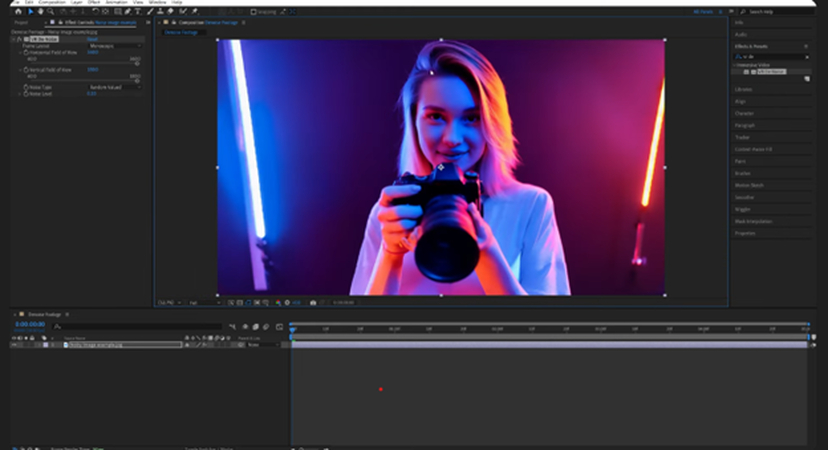The image size is (828, 450).
Task: Select VR De-Noise in Effects & Presets
Action: coord(771,71)
